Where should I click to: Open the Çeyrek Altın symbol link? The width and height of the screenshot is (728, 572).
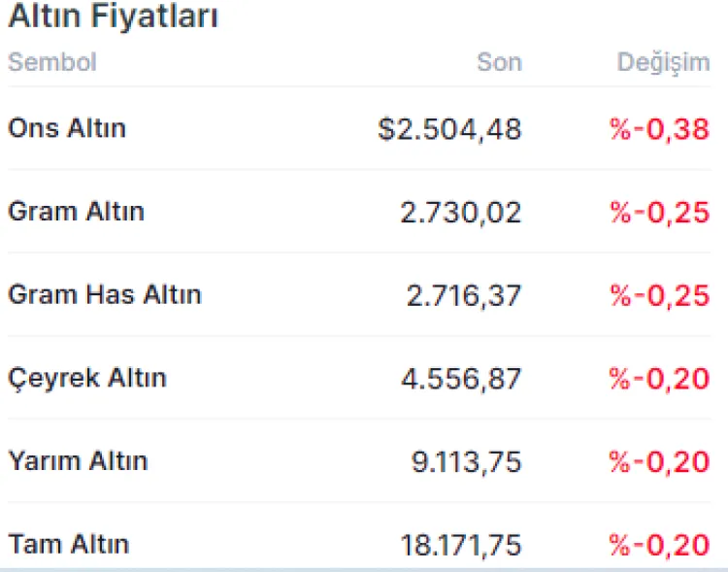pos(87,378)
